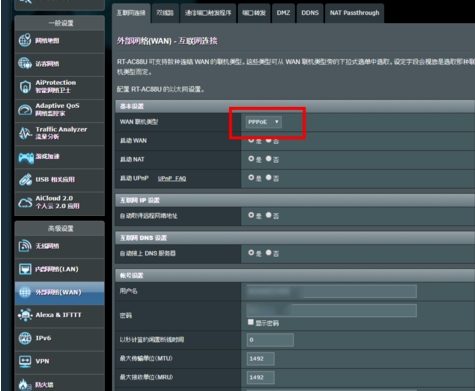Switch to the DMZ tab

pos(283,13)
